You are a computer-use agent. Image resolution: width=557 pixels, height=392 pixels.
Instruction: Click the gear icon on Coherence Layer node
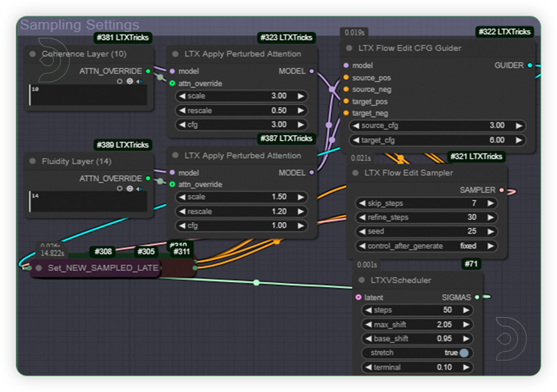[130, 81]
